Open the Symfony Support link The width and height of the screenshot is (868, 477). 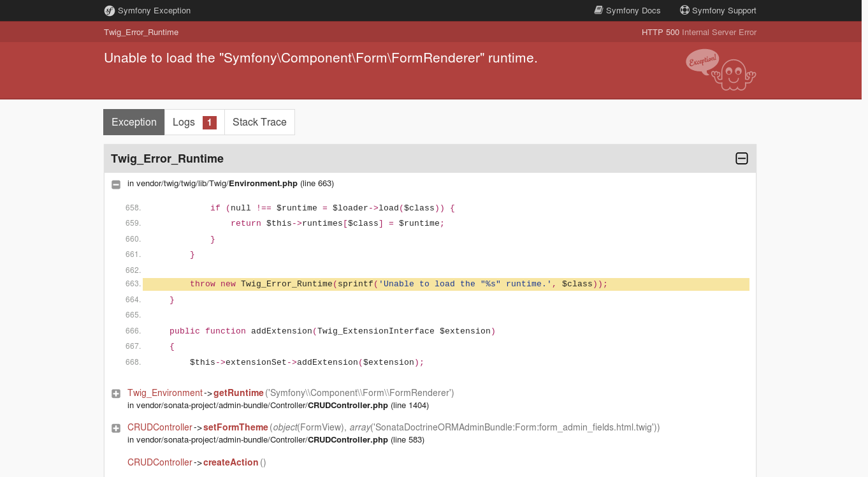point(718,10)
